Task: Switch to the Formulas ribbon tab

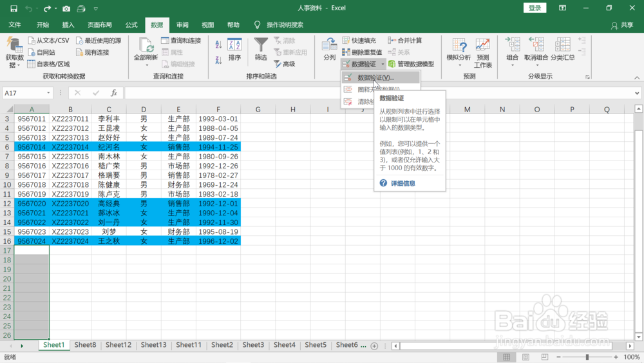Action: [131, 25]
